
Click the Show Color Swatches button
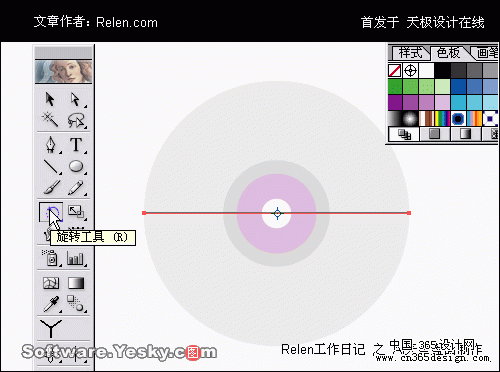434,134
